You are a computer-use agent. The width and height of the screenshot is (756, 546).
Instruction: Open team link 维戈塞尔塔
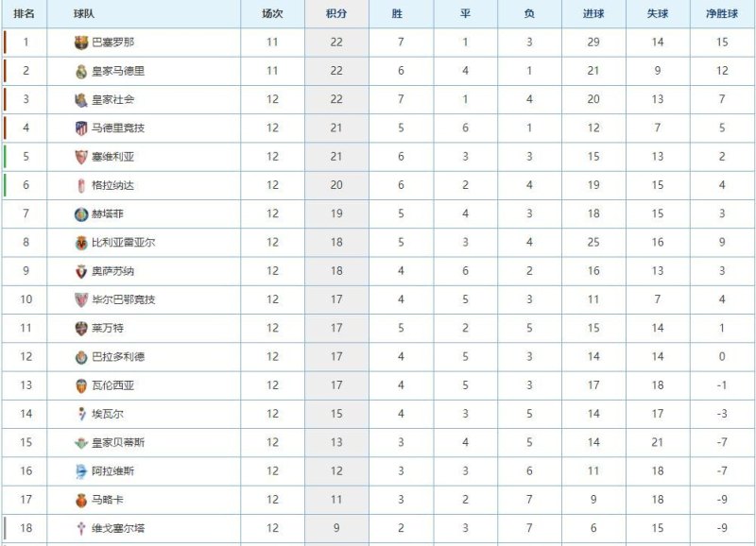[x=118, y=528]
